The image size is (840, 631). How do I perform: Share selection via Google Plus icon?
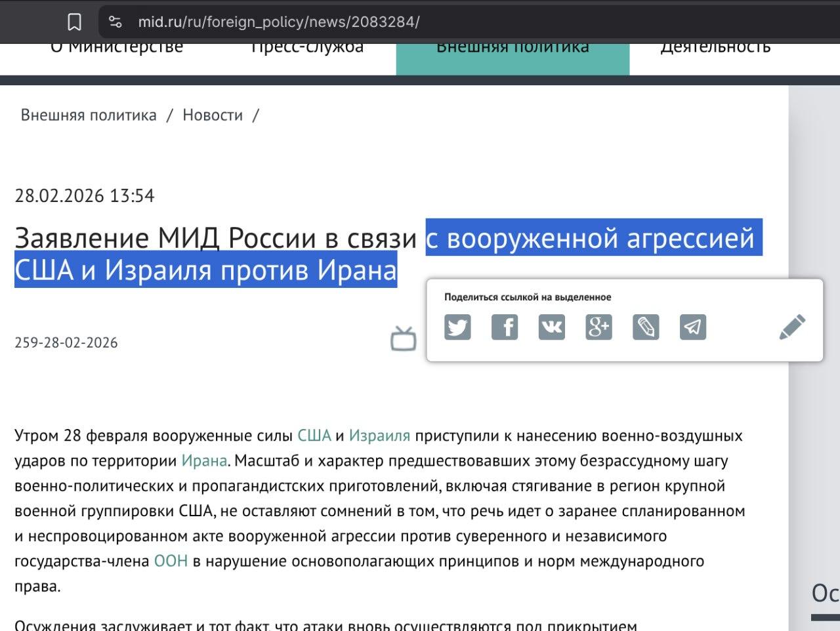pos(598,327)
